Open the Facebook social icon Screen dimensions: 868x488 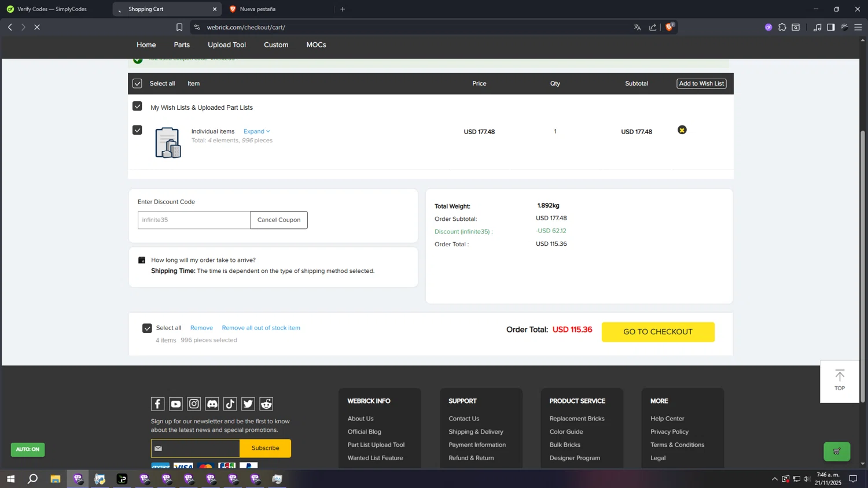pyautogui.click(x=157, y=404)
